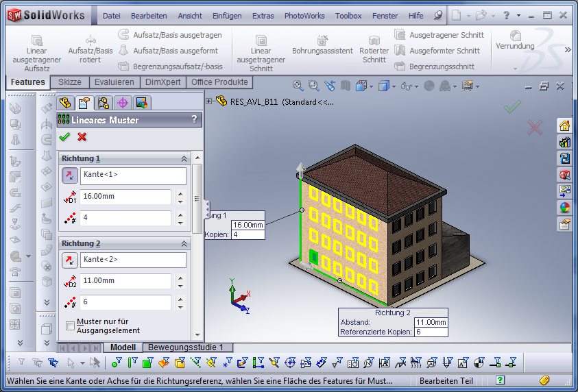Reverse direction button for Richtung 1
This screenshot has width=578, height=392.
point(70,175)
